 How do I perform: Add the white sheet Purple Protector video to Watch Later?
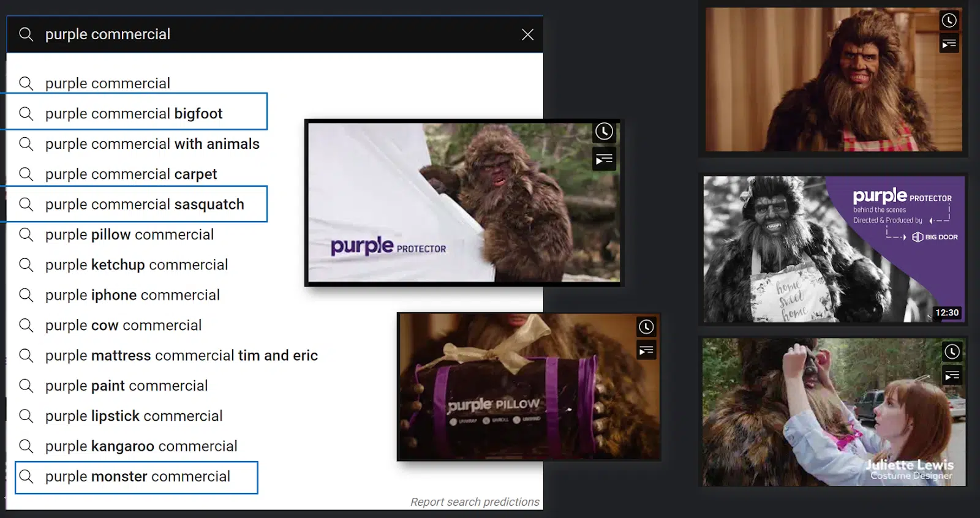[x=604, y=132]
